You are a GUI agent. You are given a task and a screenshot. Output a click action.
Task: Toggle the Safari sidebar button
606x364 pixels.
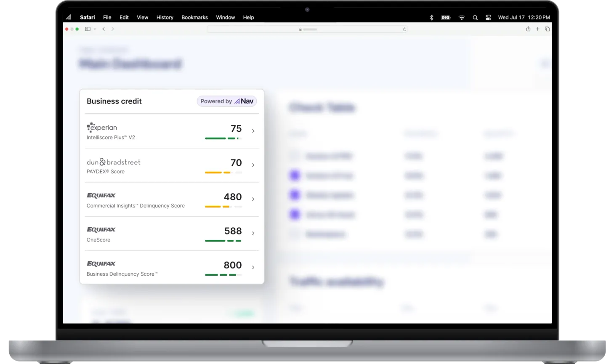[x=88, y=29]
